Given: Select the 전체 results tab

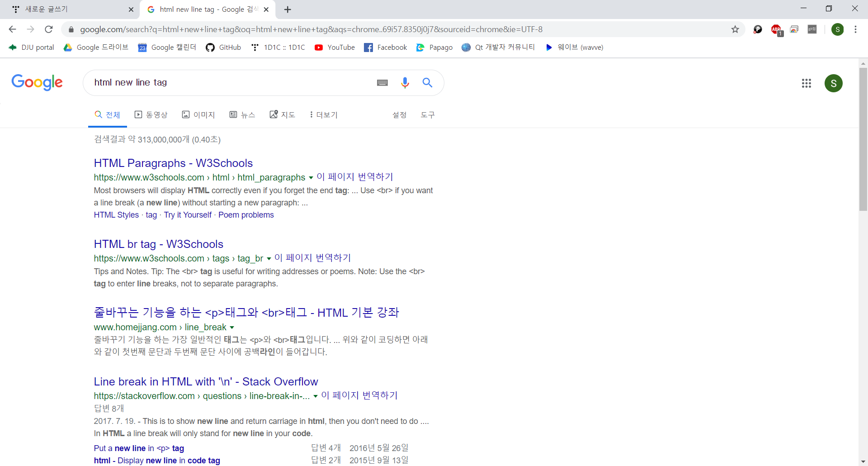Looking at the screenshot, I should pyautogui.click(x=108, y=115).
